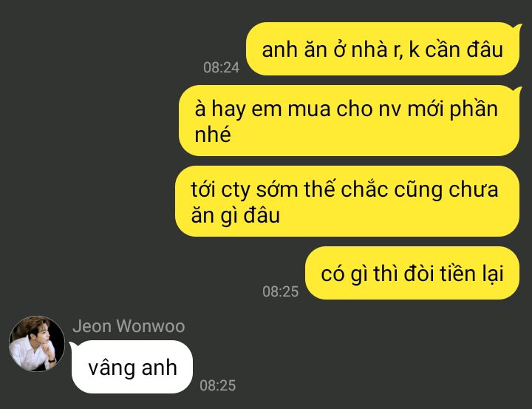Open Jeon Wonwoo's profile picture

click(37, 343)
